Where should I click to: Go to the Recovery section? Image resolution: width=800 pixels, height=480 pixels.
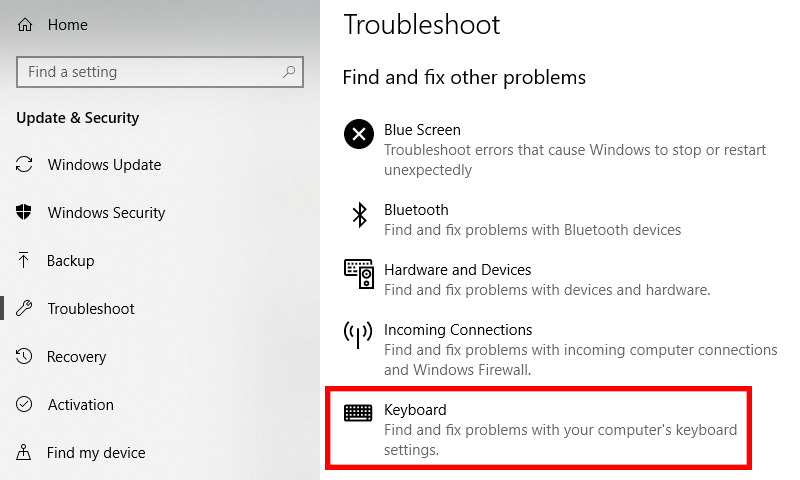click(x=76, y=357)
